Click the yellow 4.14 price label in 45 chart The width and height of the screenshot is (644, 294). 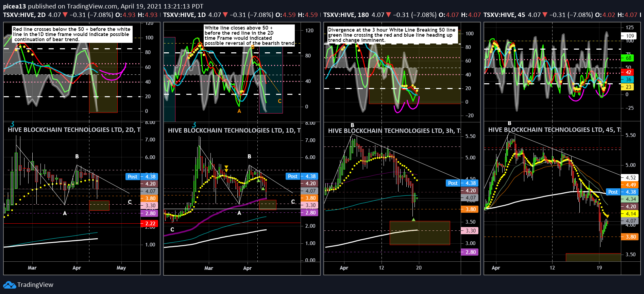[x=630, y=214]
